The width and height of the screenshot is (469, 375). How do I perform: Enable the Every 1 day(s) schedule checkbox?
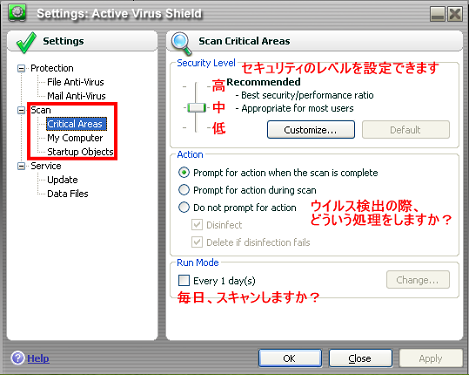coord(184,280)
